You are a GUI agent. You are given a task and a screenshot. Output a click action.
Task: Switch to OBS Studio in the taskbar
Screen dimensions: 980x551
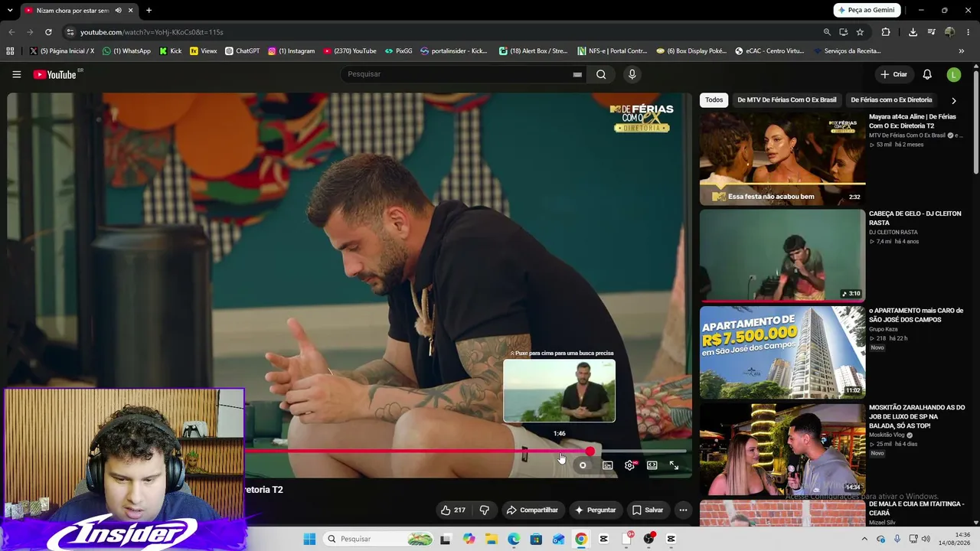pos(648,539)
